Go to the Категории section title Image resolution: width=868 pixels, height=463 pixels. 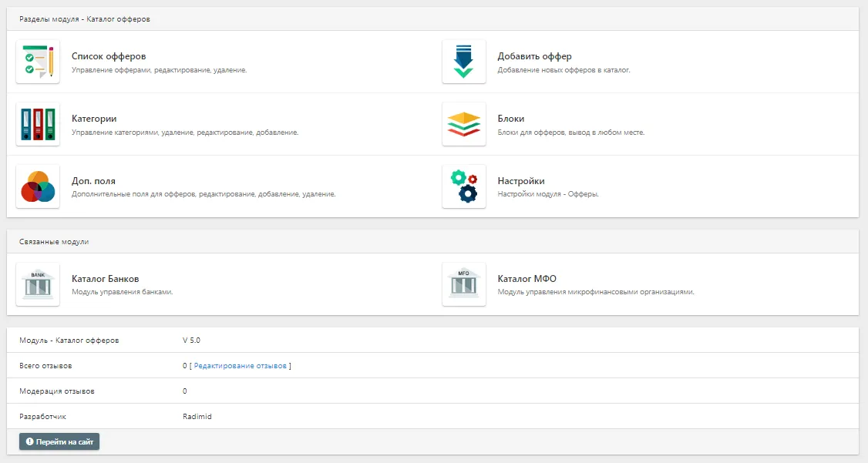coord(94,119)
